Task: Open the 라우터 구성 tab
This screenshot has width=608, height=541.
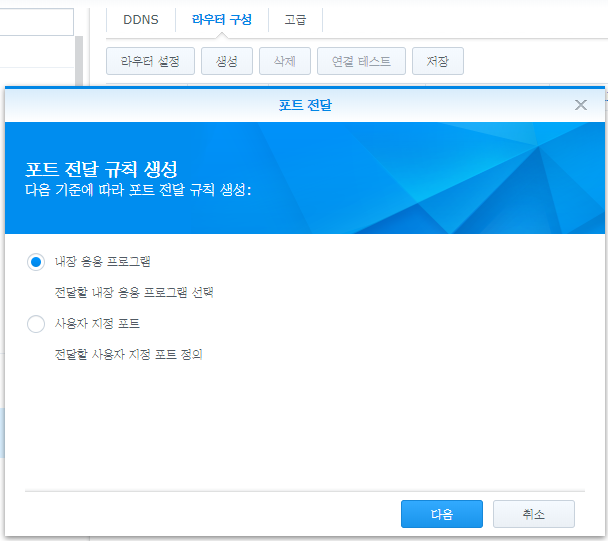Action: click(222, 19)
